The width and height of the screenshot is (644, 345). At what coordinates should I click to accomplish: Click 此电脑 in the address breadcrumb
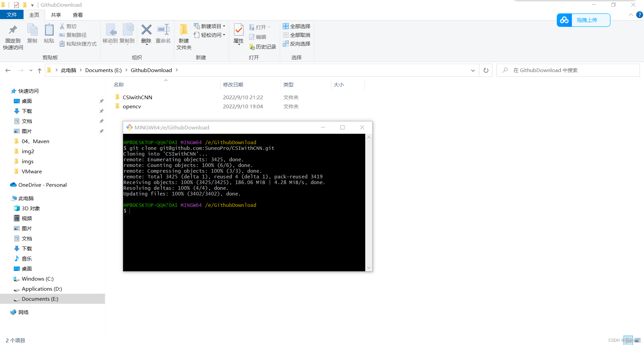tap(68, 70)
